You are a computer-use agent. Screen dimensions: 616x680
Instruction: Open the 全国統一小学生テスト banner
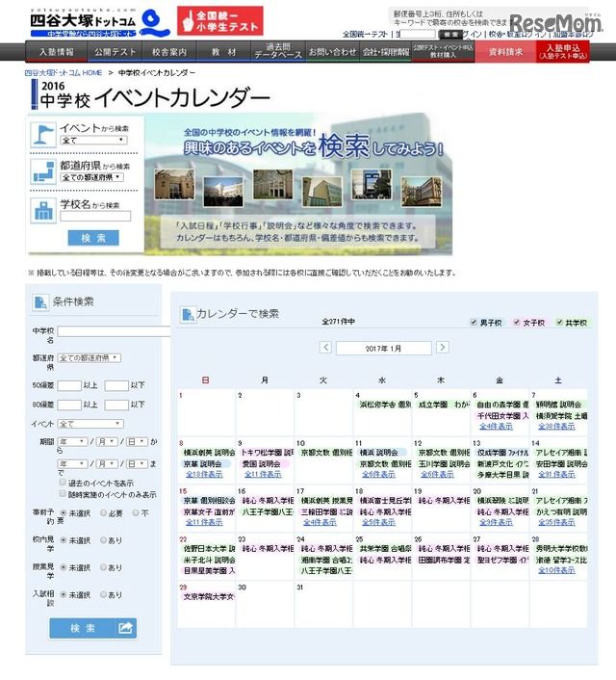pos(220,21)
